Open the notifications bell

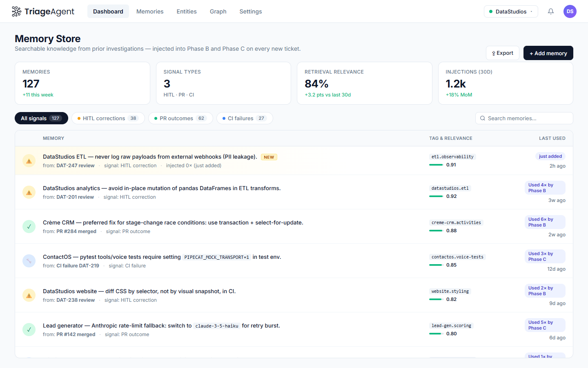pos(551,11)
